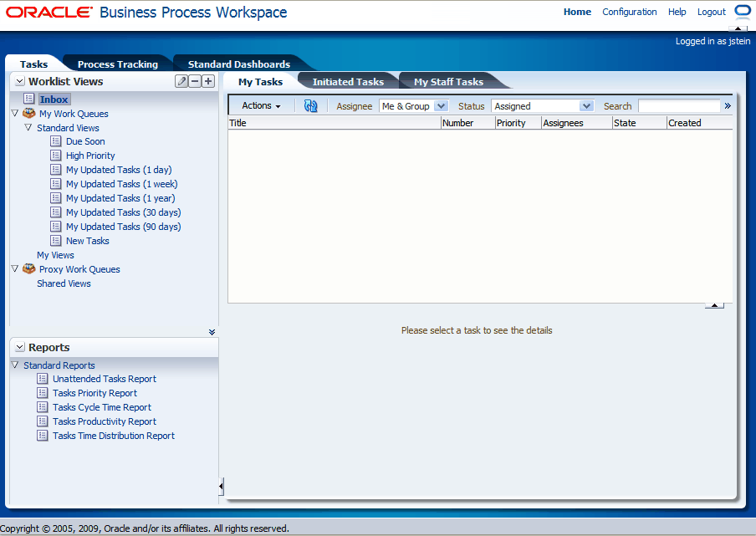Viewport: 756px width, 536px height.
Task: Click the Unattended Tasks Report icon
Action: tap(43, 379)
